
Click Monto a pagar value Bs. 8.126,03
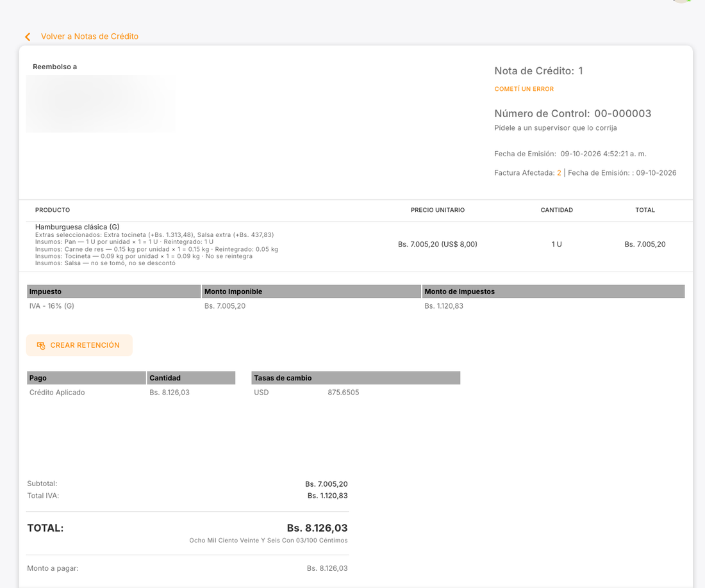pyautogui.click(x=328, y=569)
